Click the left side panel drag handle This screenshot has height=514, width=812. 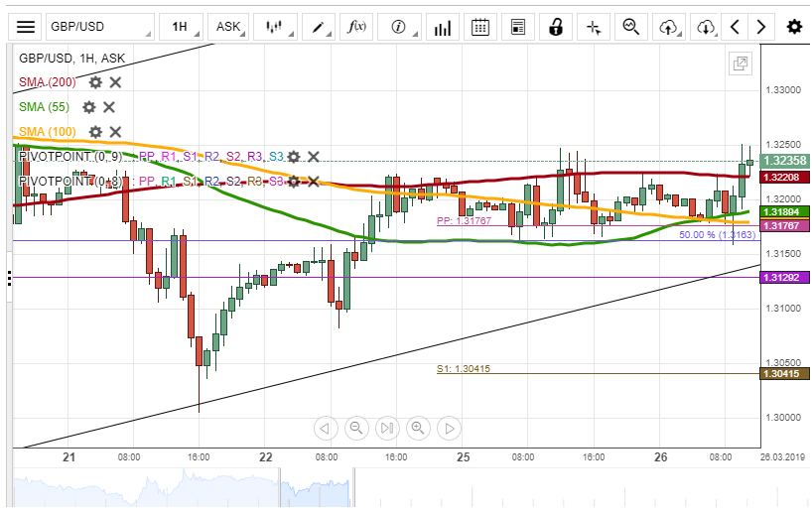click(x=9, y=278)
